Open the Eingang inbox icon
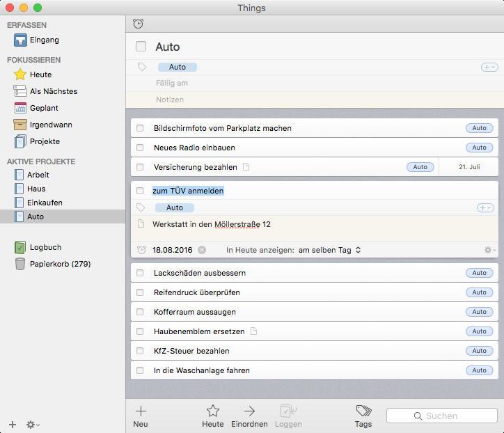 coord(20,40)
